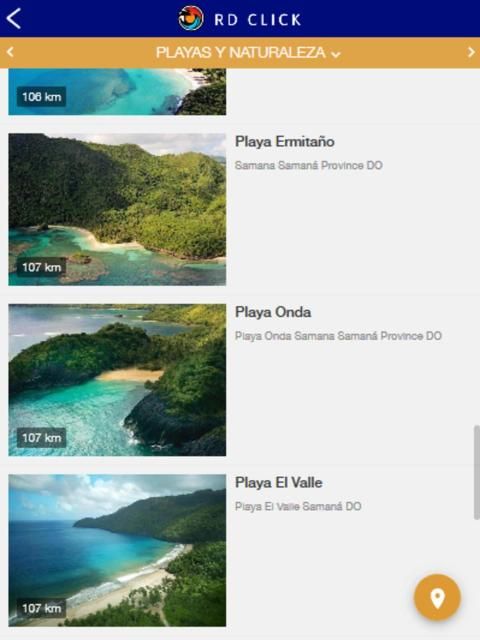Click the Playa El Valle Samaná DO address
480x640 pixels.
point(298,507)
